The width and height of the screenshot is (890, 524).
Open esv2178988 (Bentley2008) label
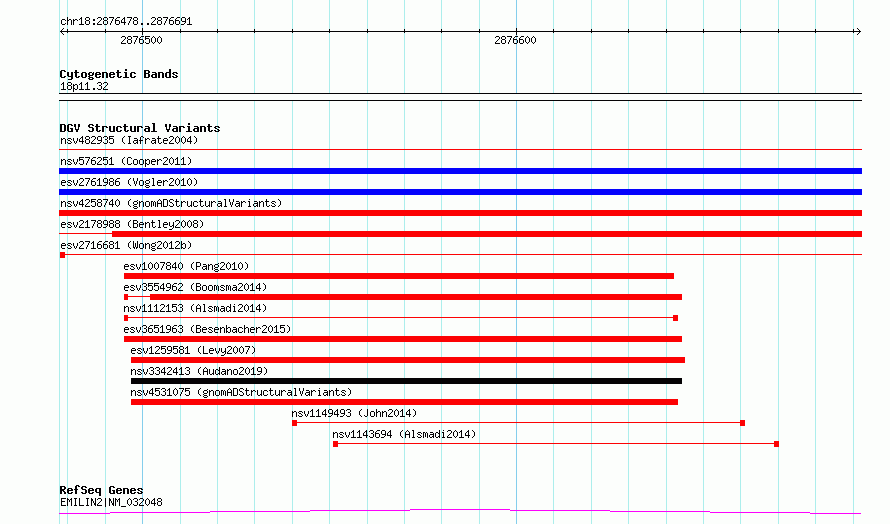pyautogui.click(x=132, y=224)
